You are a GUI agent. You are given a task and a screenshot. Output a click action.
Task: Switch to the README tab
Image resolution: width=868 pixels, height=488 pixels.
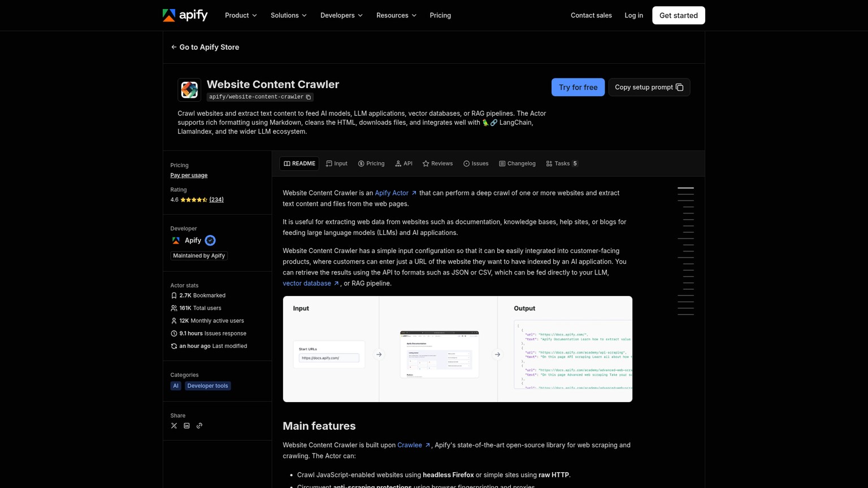point(300,164)
